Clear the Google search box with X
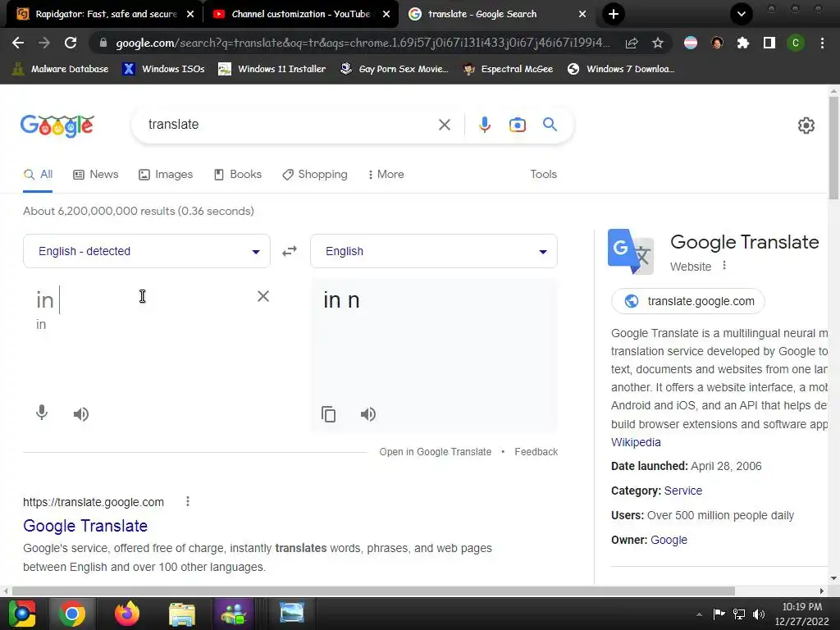This screenshot has width=840, height=630. [444, 125]
